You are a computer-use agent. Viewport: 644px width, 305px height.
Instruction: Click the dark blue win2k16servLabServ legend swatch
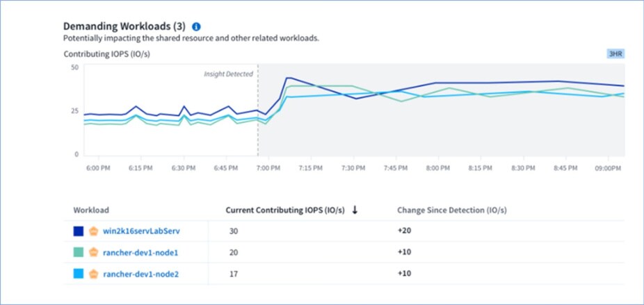pos(78,231)
